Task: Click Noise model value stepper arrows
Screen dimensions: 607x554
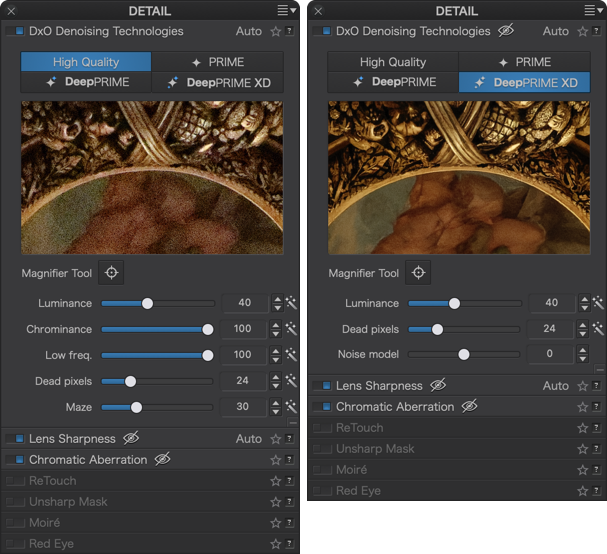Action: [583, 354]
